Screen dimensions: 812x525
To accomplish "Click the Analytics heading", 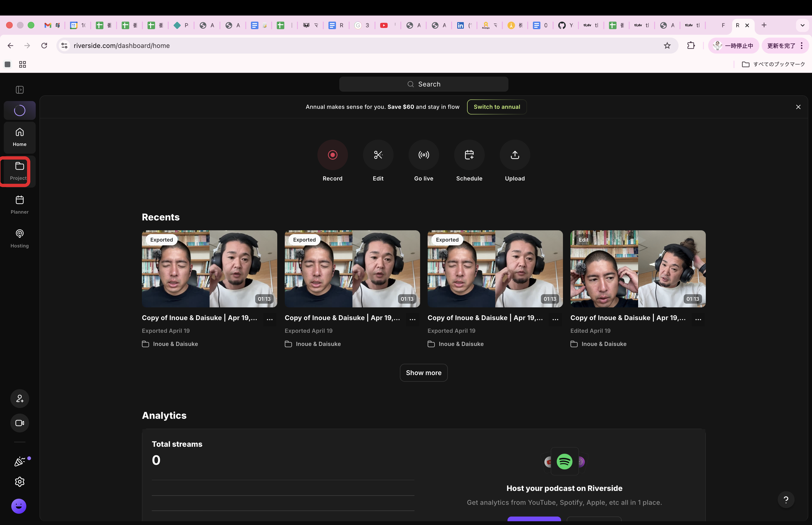I will point(164,415).
